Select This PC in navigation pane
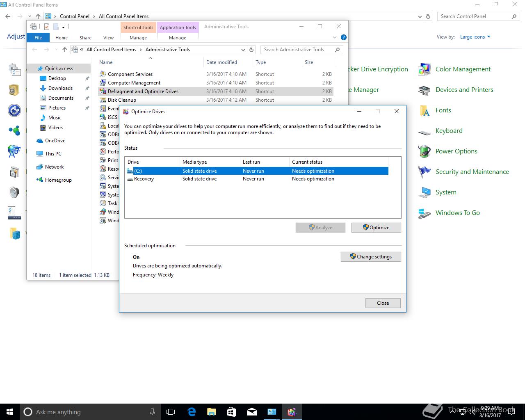525x420 pixels. tap(53, 154)
